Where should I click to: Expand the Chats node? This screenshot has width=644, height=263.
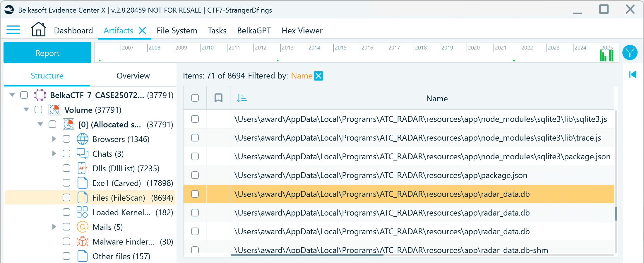(x=54, y=153)
